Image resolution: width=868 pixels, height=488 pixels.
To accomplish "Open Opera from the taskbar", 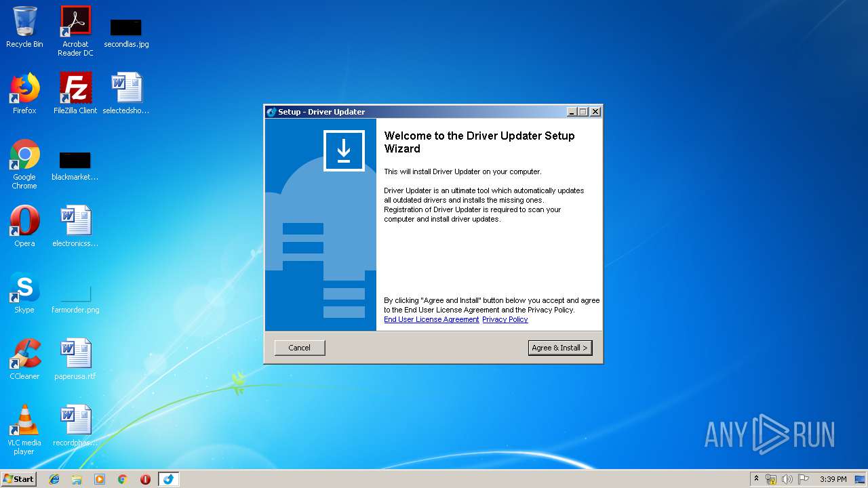I will coord(145,479).
